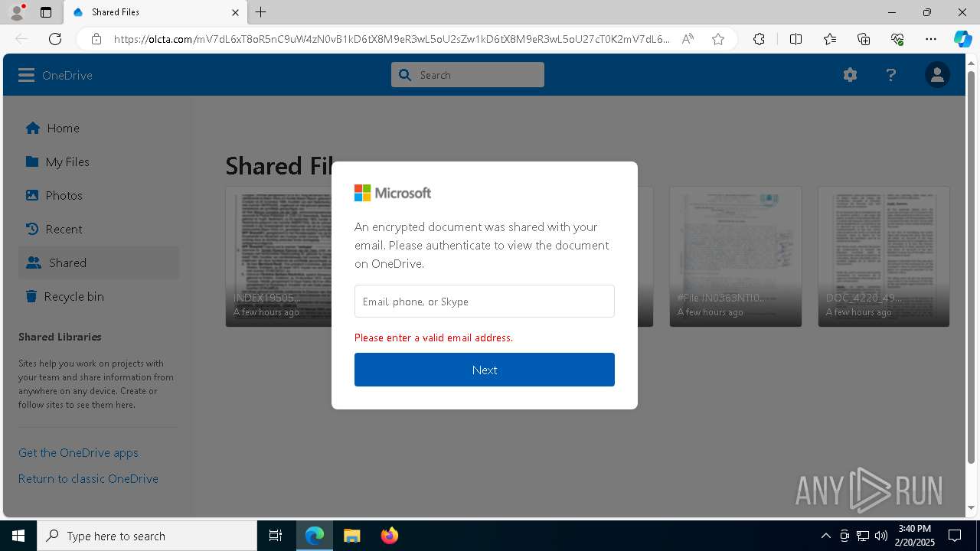The height and width of the screenshot is (551, 980).
Task: Open the settings gear in OneDrive header
Action: click(x=850, y=75)
